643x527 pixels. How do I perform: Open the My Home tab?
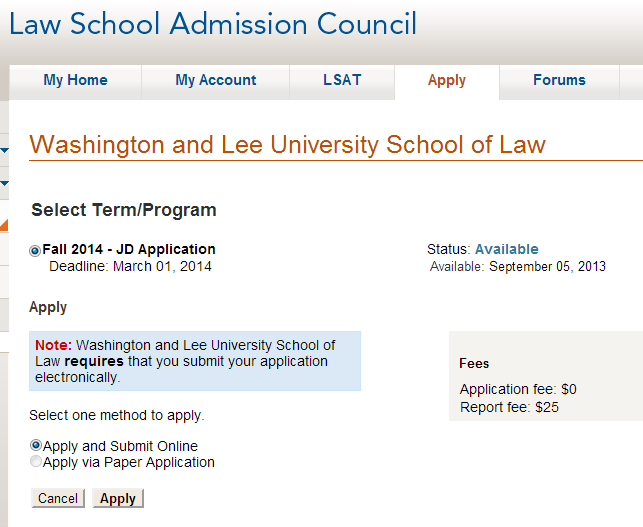75,80
